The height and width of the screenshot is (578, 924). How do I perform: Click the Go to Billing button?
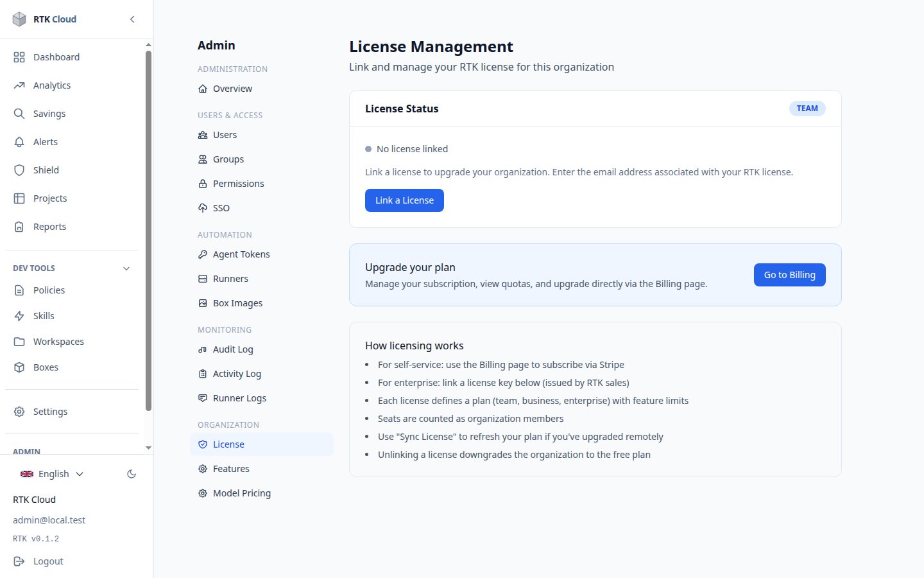tap(789, 275)
